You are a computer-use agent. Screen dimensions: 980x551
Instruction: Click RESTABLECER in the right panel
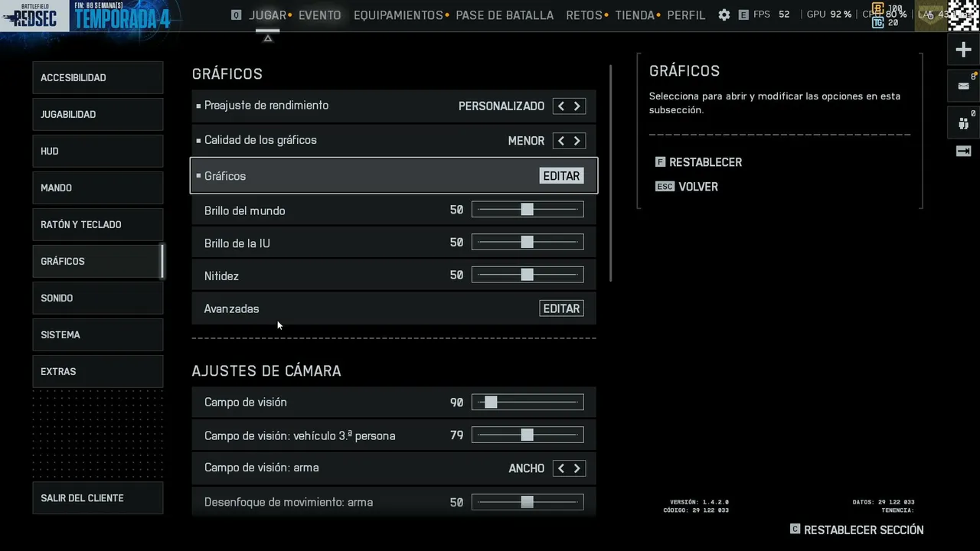[705, 162]
